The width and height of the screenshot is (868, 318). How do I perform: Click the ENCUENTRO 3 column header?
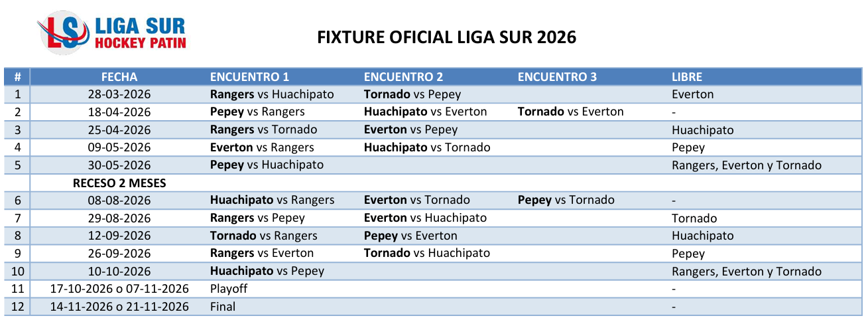pyautogui.click(x=557, y=76)
